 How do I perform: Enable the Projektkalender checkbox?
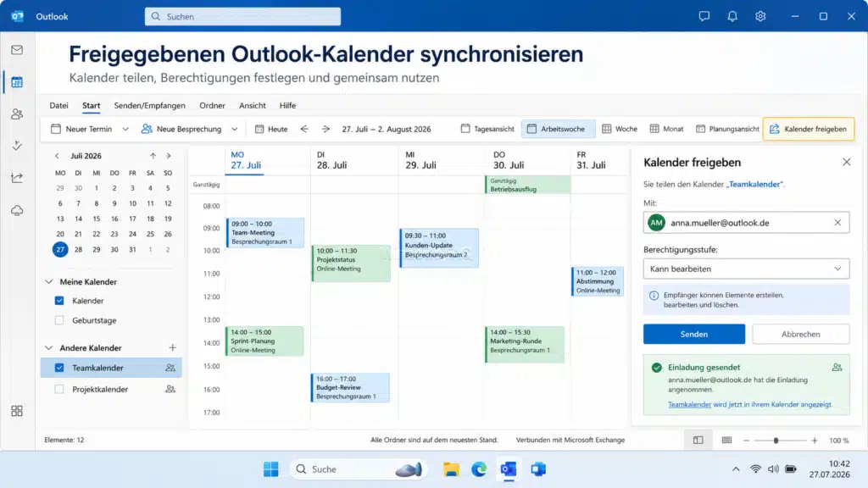[59, 389]
